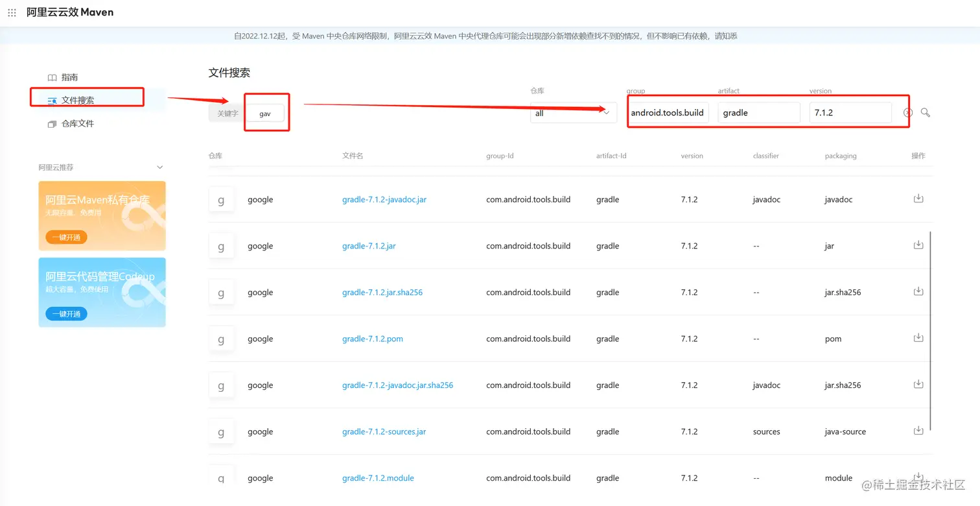Open the gradle-7.1.2.jar.sha256 link
This screenshot has width=980, height=506.
pos(382,293)
